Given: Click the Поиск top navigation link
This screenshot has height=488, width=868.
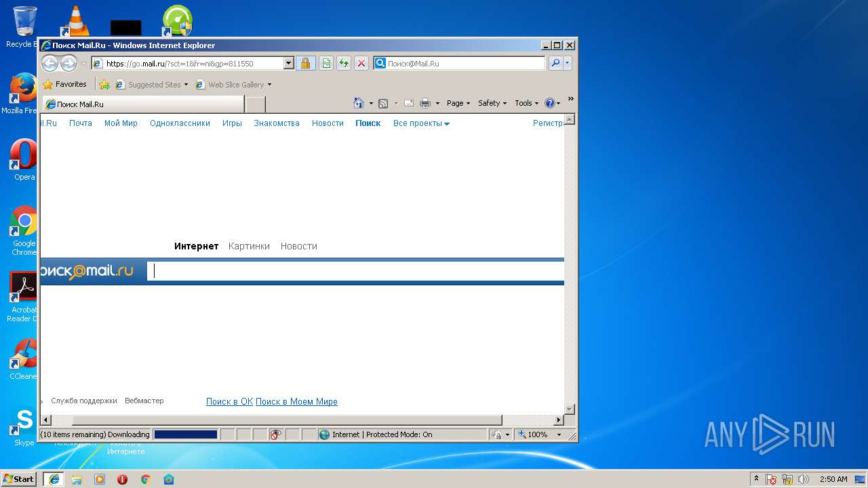Looking at the screenshot, I should (x=368, y=123).
